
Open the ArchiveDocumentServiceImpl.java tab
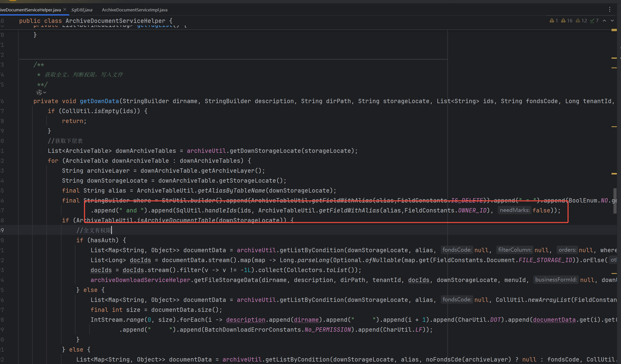click(134, 10)
